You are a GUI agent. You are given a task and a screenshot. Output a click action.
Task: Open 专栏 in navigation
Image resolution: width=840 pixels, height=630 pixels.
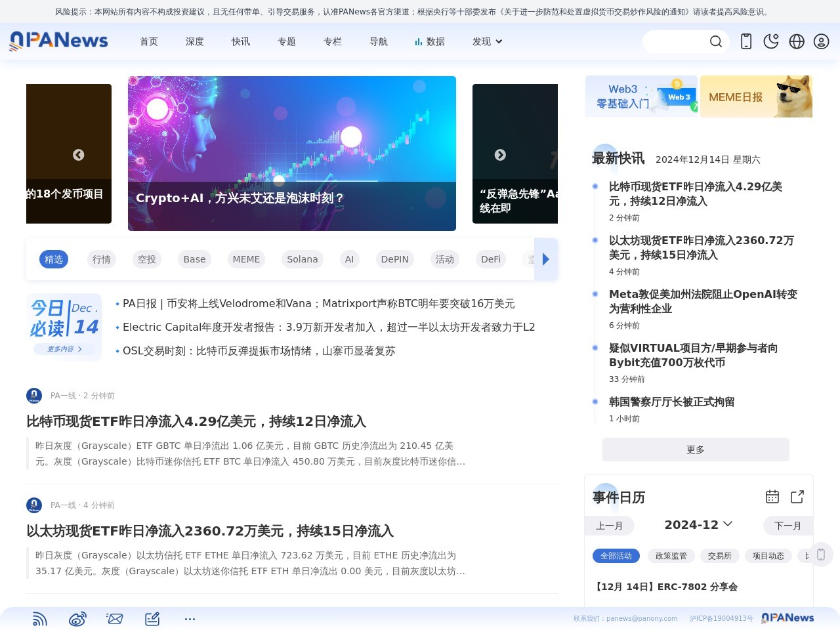pos(333,41)
